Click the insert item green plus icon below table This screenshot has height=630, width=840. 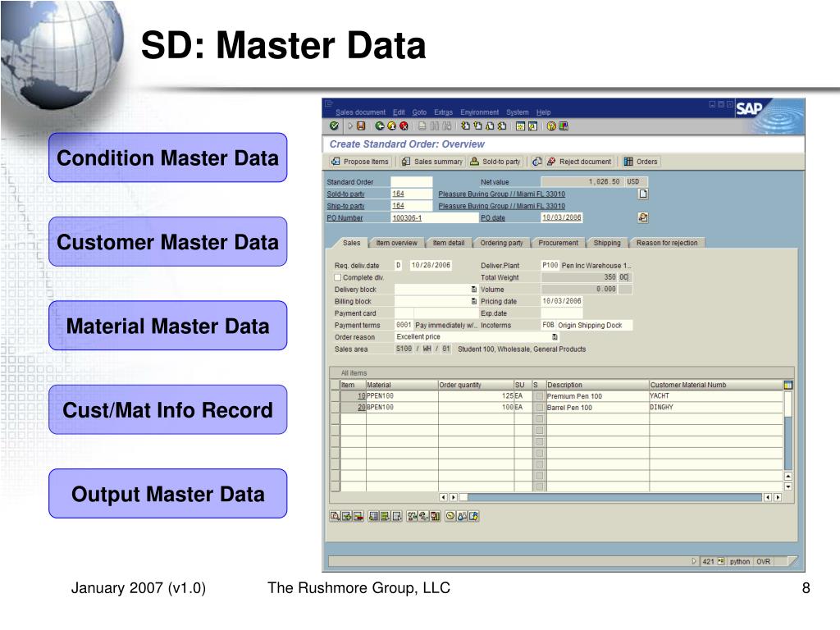(347, 516)
